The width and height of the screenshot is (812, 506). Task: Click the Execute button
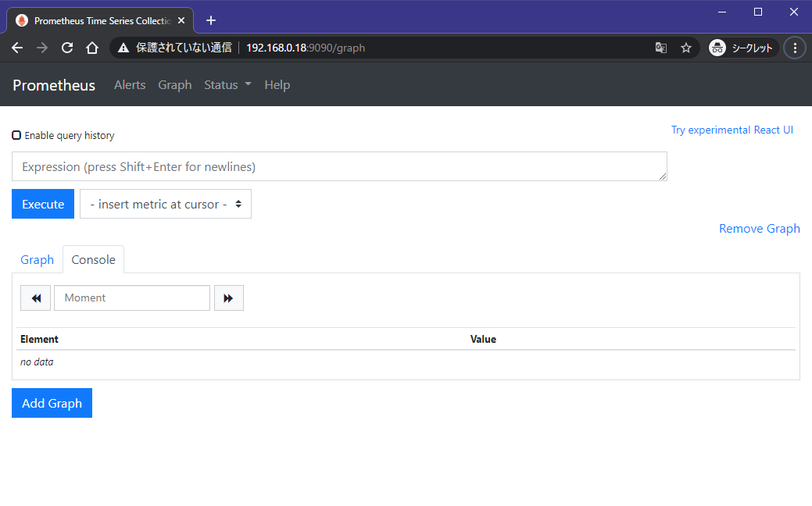click(43, 204)
